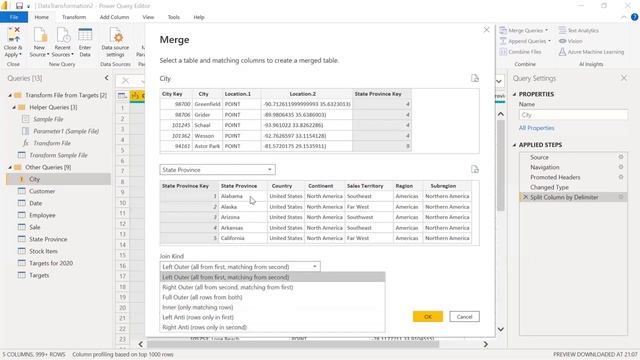This screenshot has height=360, width=640.
Task: Click the query Name input field
Action: (x=573, y=115)
